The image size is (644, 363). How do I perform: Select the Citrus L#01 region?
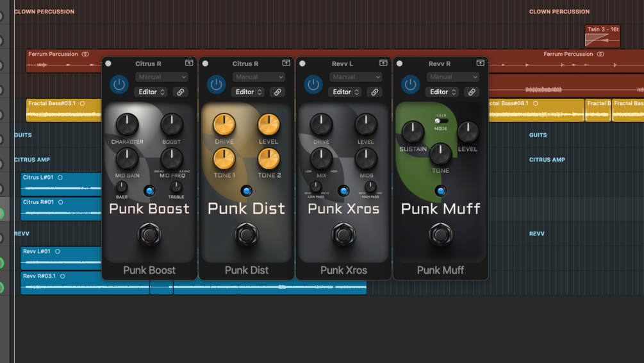click(61, 184)
